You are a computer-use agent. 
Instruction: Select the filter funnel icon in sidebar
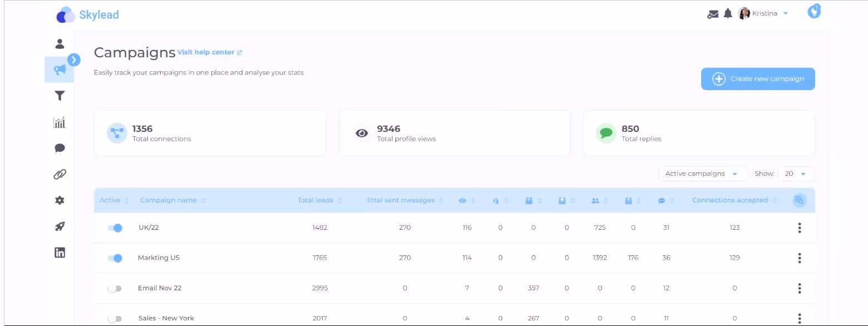click(59, 96)
